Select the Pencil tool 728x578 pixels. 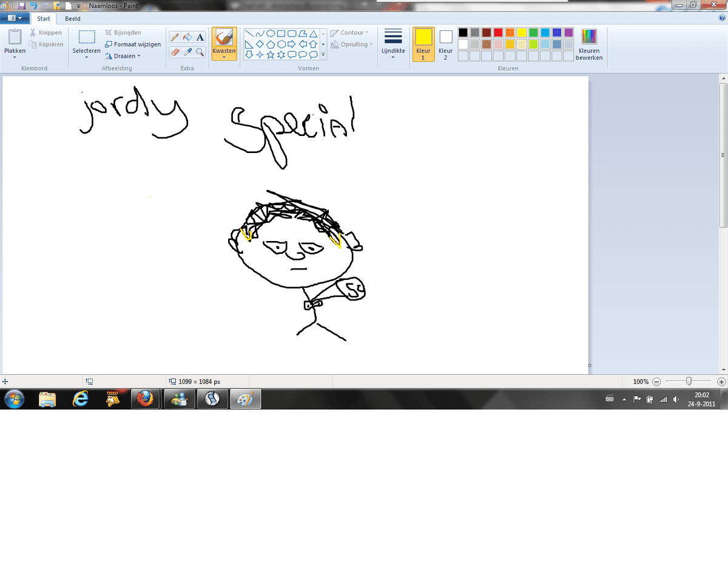(x=175, y=38)
